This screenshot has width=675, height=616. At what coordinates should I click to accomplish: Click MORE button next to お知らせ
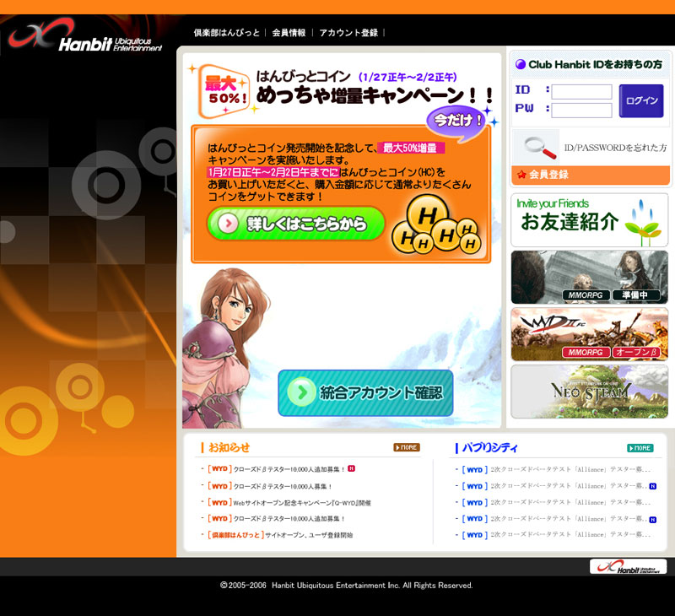pyautogui.click(x=406, y=447)
